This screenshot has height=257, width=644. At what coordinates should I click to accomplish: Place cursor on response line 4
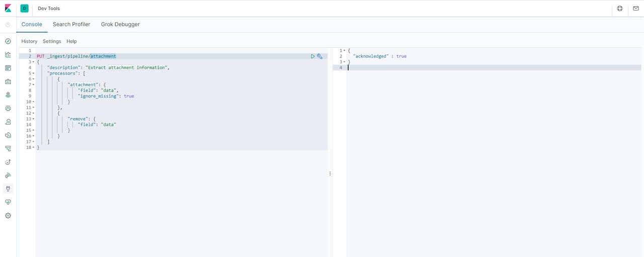[x=494, y=68]
